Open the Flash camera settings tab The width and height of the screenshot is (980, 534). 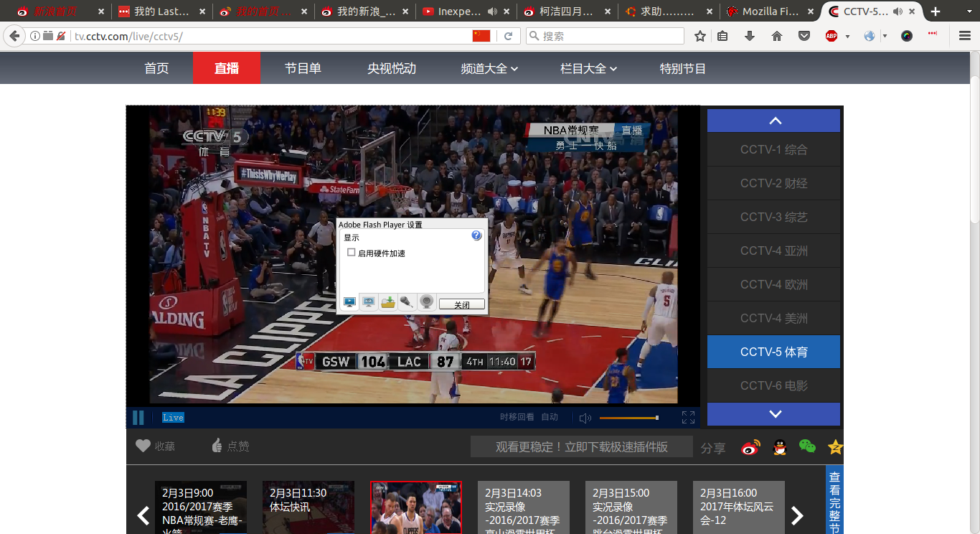click(x=427, y=302)
